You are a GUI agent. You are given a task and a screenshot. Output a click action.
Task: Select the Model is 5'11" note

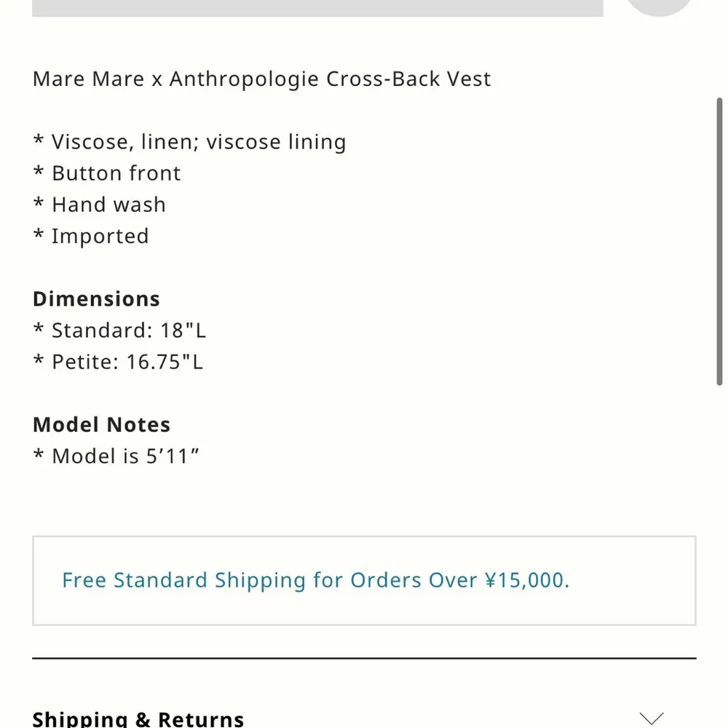pos(116,456)
